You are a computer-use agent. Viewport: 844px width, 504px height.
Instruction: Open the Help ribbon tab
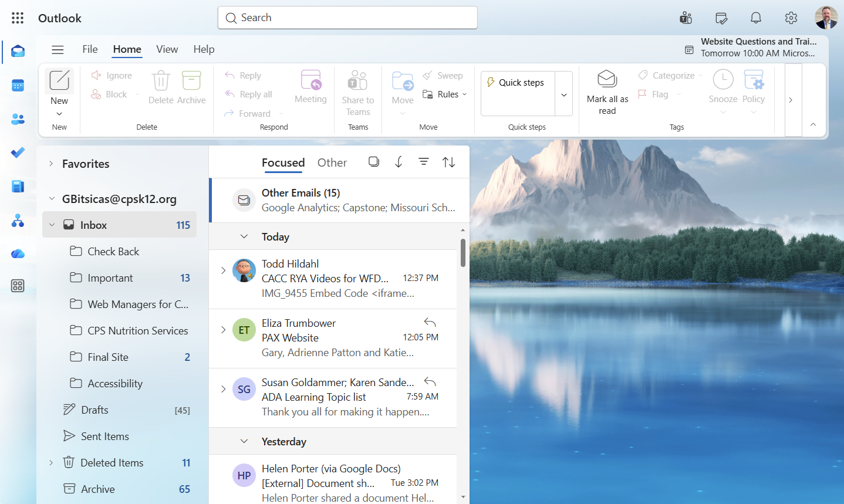pos(204,49)
